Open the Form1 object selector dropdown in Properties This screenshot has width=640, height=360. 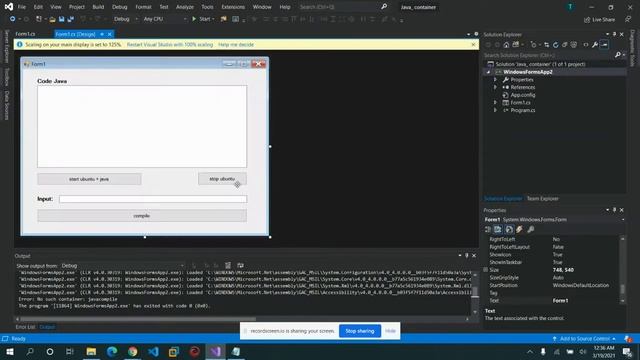coord(623,220)
